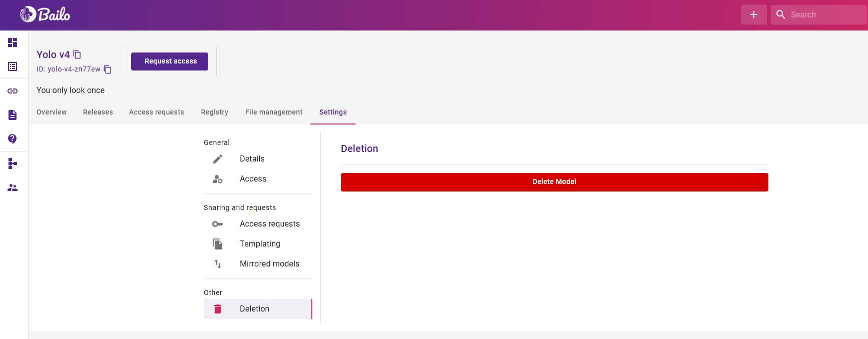This screenshot has height=339, width=868.
Task: Open the help question mark icon
Action: [x=13, y=139]
